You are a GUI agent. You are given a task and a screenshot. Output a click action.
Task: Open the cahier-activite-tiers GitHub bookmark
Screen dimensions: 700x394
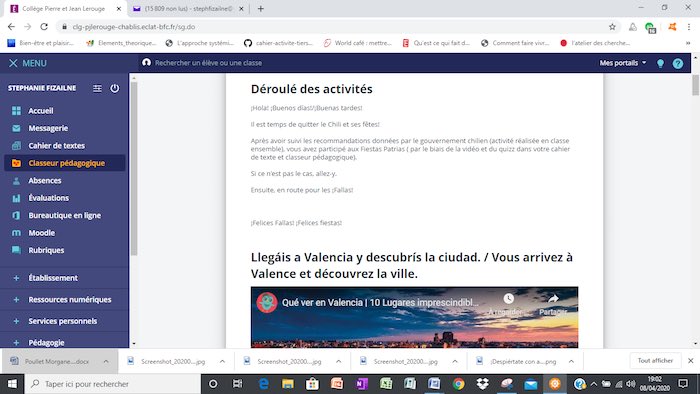pos(279,43)
